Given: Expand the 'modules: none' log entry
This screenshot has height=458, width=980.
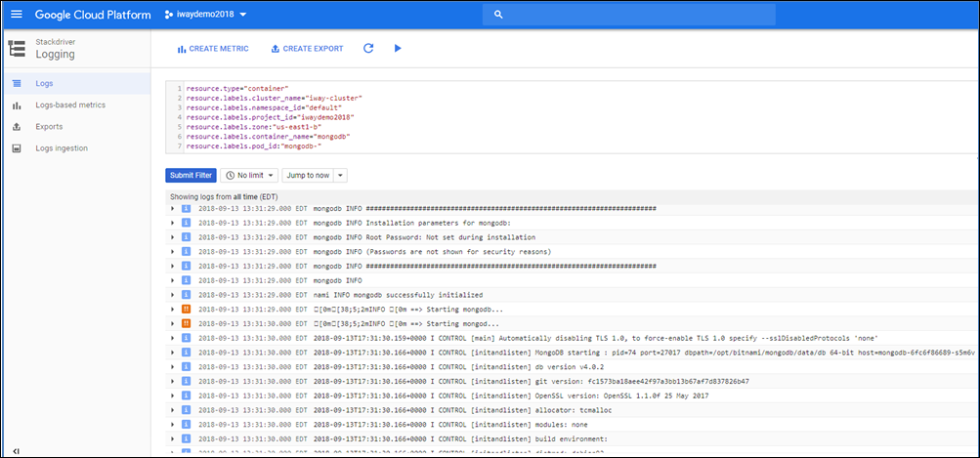Looking at the screenshot, I should click(x=173, y=424).
